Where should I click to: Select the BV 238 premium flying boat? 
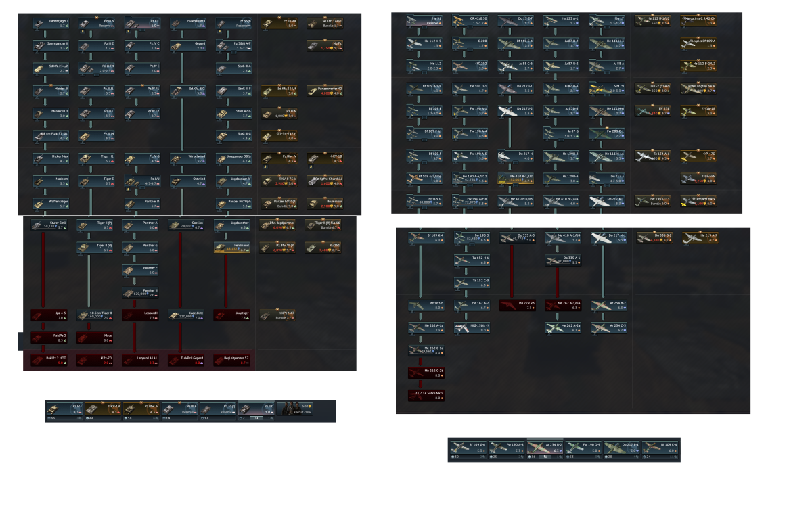(653, 110)
